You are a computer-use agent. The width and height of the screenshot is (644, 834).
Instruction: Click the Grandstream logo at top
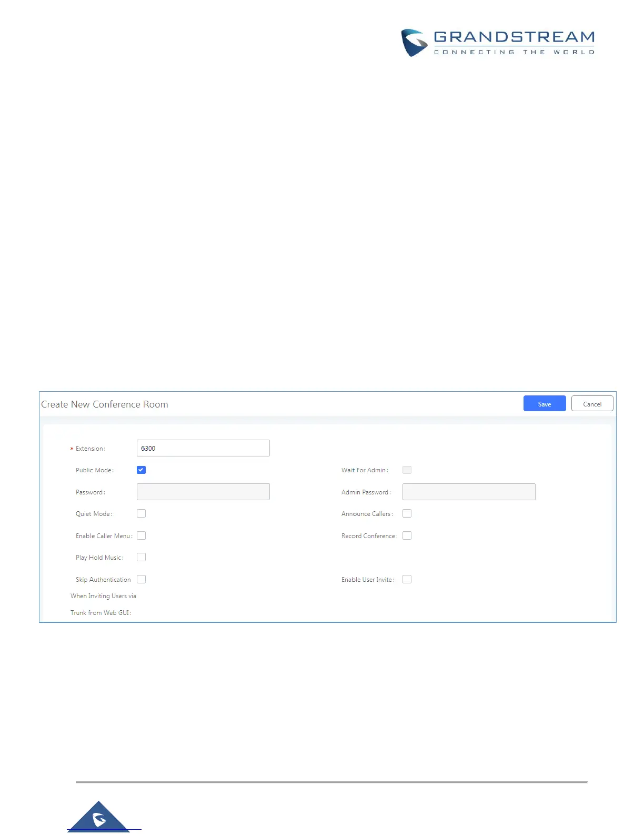[x=497, y=43]
